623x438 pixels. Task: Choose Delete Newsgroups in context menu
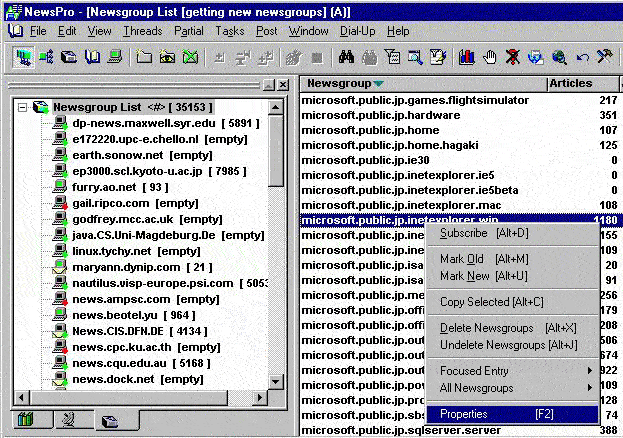coord(513,328)
